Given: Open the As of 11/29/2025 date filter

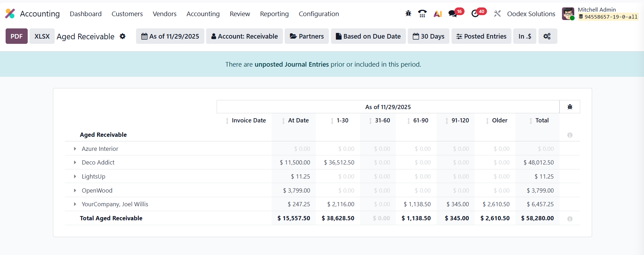Looking at the screenshot, I should coord(170,36).
